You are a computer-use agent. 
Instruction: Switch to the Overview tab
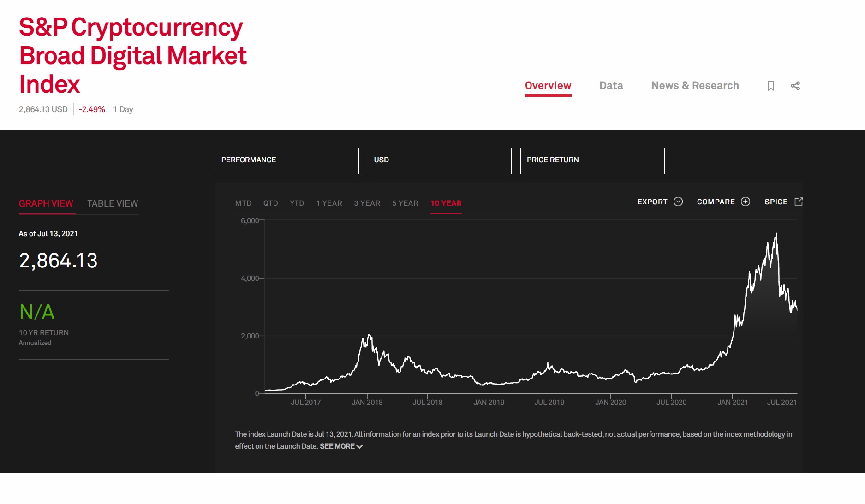(548, 86)
